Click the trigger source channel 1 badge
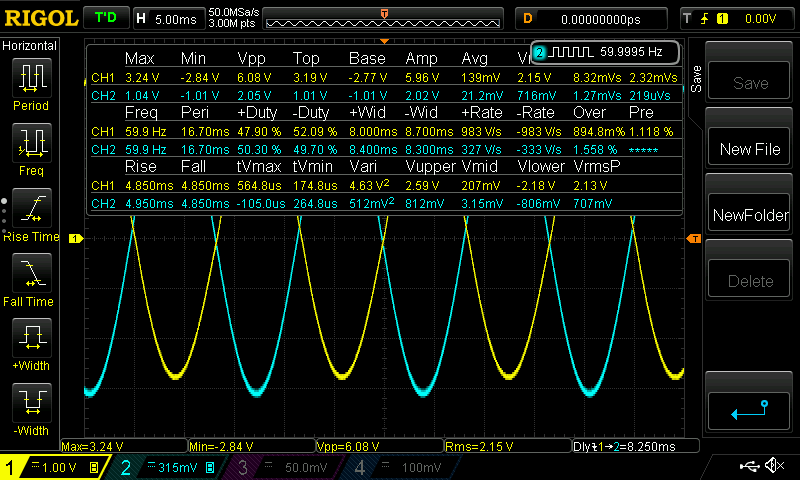 click(x=722, y=19)
